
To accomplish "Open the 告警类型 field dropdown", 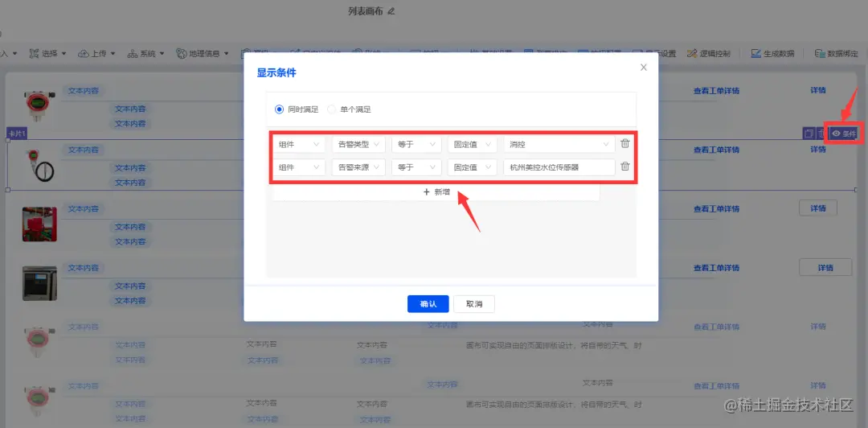I will click(x=358, y=145).
